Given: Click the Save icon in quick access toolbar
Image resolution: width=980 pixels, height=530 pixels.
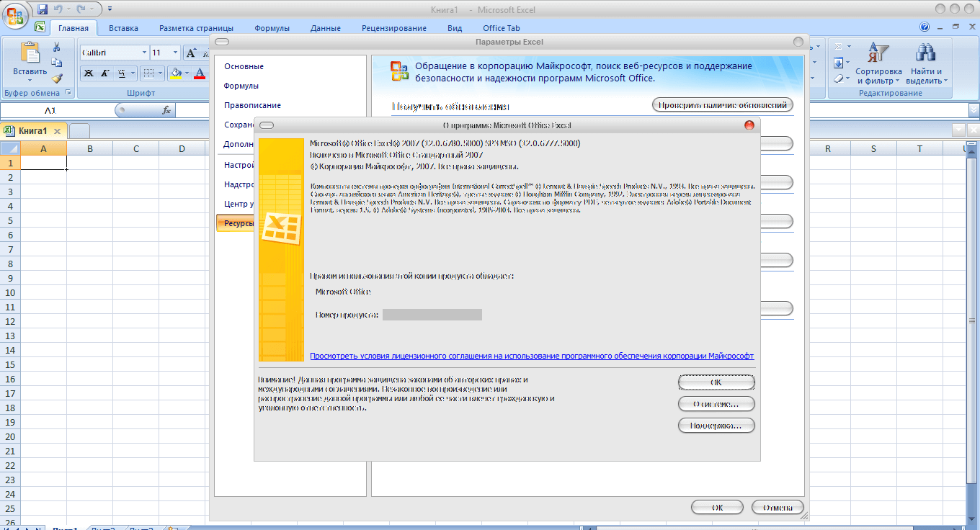Looking at the screenshot, I should point(43,9).
